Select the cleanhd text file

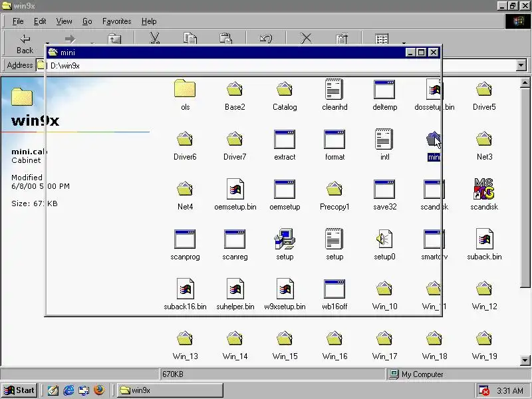(334, 95)
